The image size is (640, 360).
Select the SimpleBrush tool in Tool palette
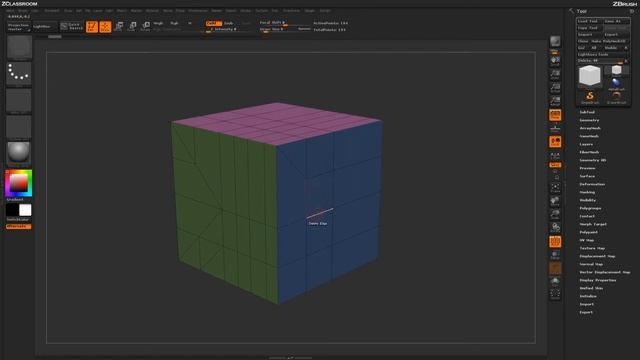click(x=590, y=98)
